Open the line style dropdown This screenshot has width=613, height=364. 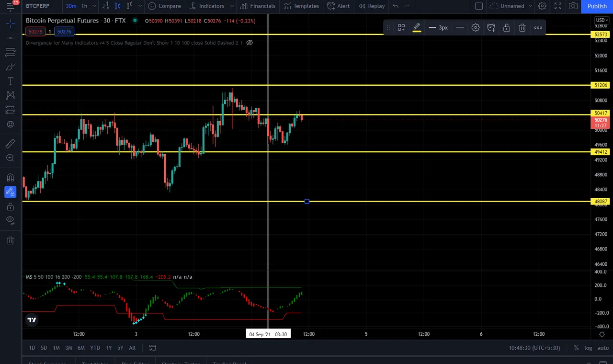tap(460, 28)
